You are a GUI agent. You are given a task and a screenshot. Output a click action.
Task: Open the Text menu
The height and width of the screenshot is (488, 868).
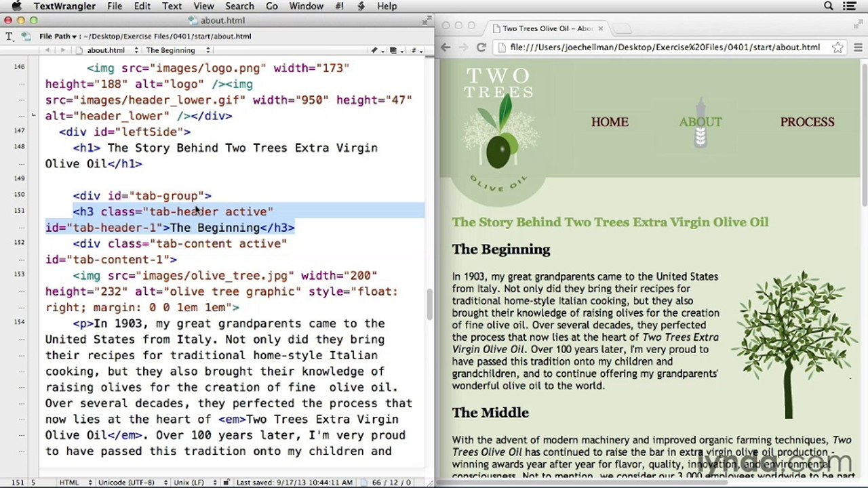(172, 6)
